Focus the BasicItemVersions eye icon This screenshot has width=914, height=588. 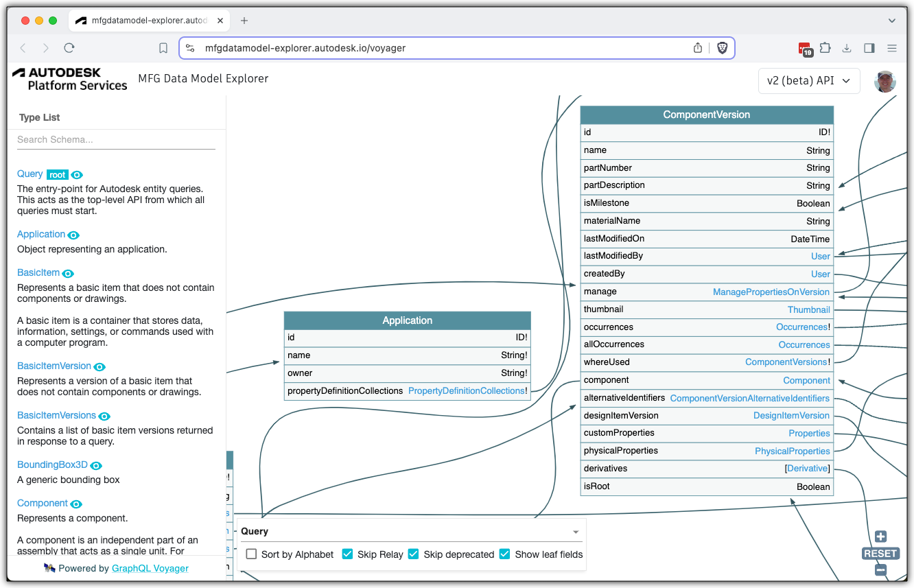click(x=104, y=416)
